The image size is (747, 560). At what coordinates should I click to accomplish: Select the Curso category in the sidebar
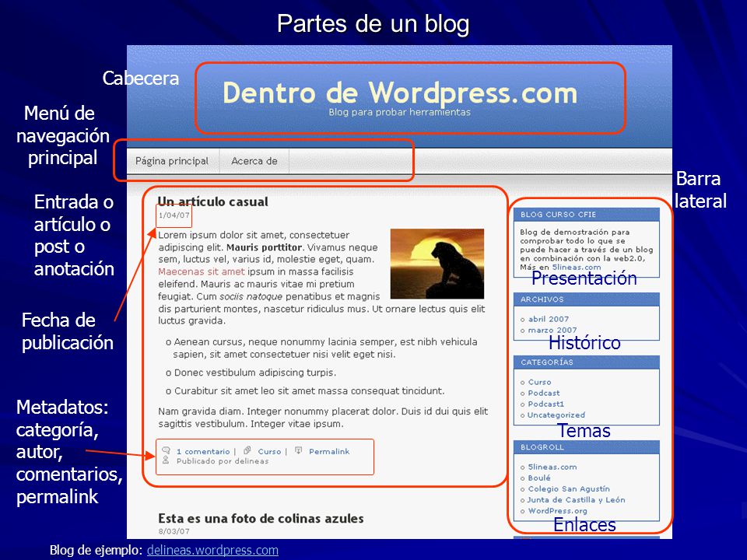click(x=539, y=383)
